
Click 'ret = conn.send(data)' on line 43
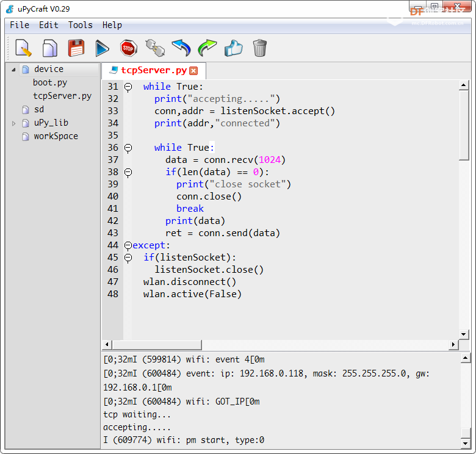(x=223, y=233)
